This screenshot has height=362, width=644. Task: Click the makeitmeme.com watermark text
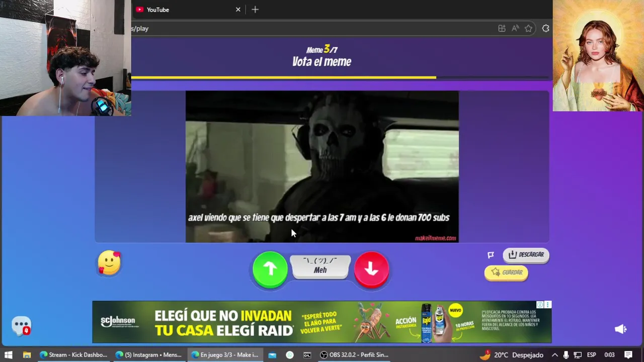point(436,238)
